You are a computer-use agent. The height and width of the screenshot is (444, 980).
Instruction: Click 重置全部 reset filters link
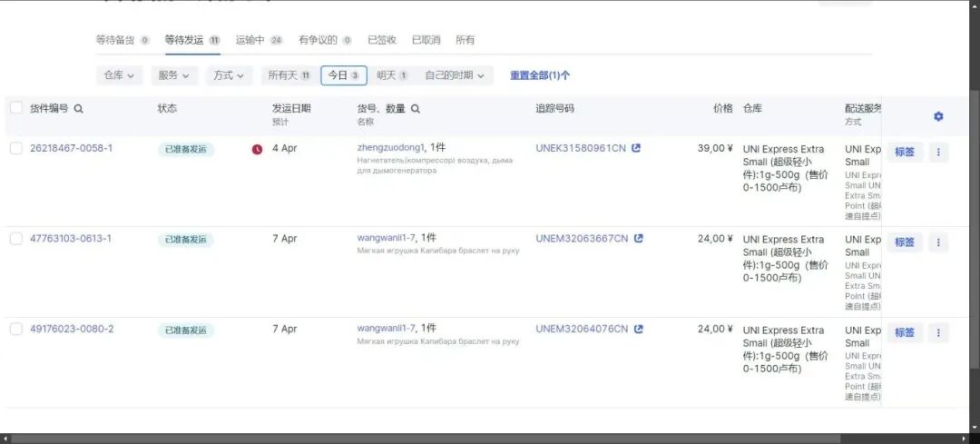540,75
